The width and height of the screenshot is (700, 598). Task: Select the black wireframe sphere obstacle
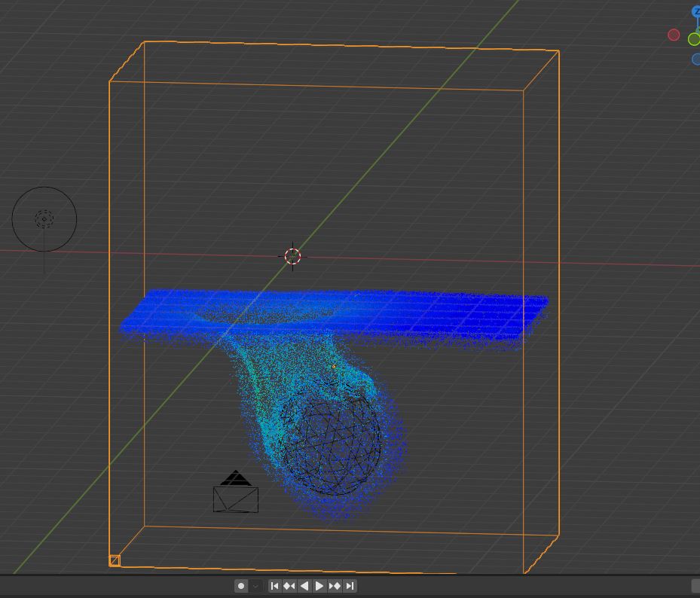pos(331,438)
